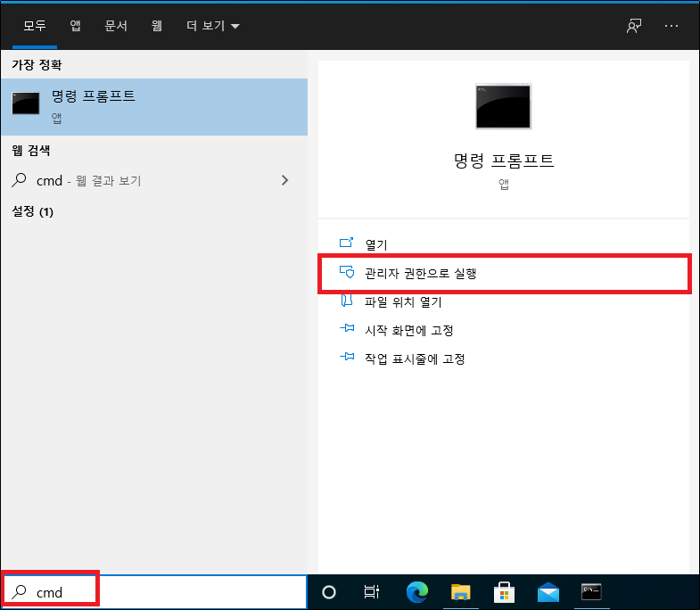Open File Explorer from taskbar
Screen dimensions: 700x610
tap(461, 592)
